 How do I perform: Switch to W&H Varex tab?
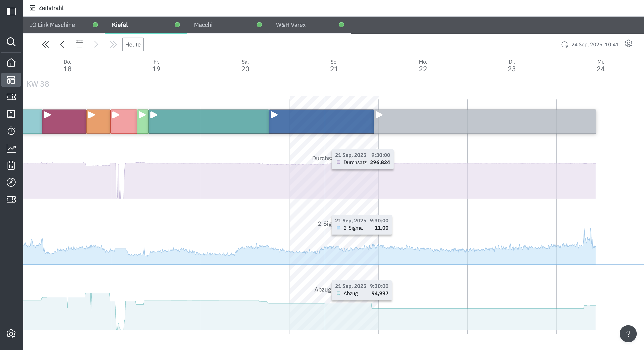(291, 25)
